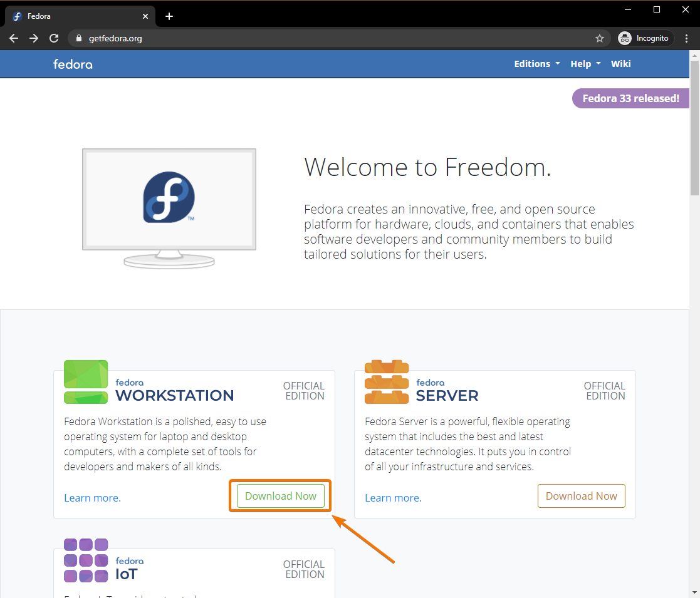This screenshot has height=598, width=700.
Task: Click the Fedora IoT purple logo
Action: tap(86, 560)
